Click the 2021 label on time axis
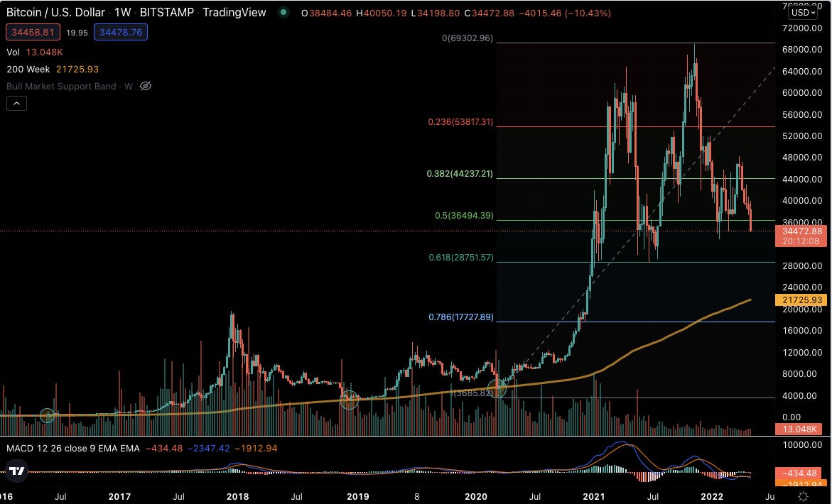Viewport: 832px width, 504px height. click(x=594, y=497)
